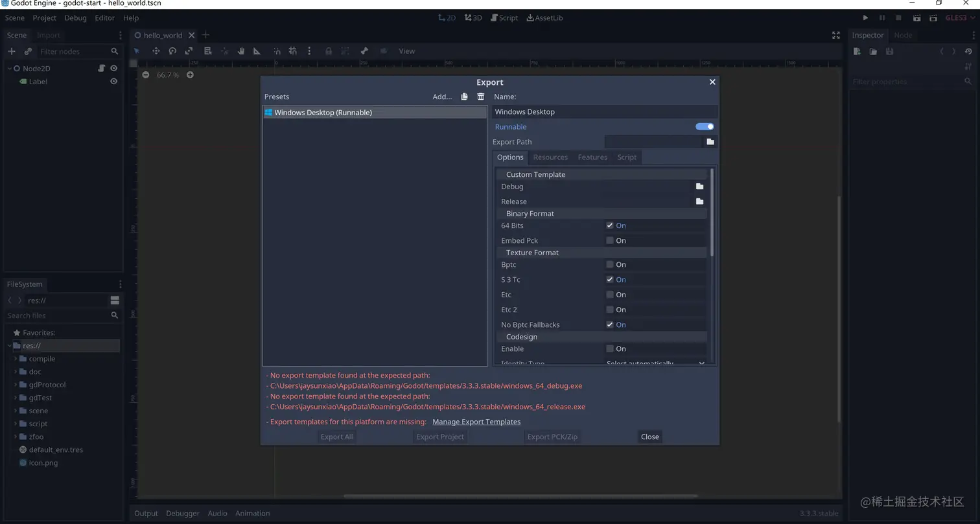Click Play Scene clapperboard icon
Image resolution: width=980 pixels, height=524 pixels.
[x=916, y=18]
